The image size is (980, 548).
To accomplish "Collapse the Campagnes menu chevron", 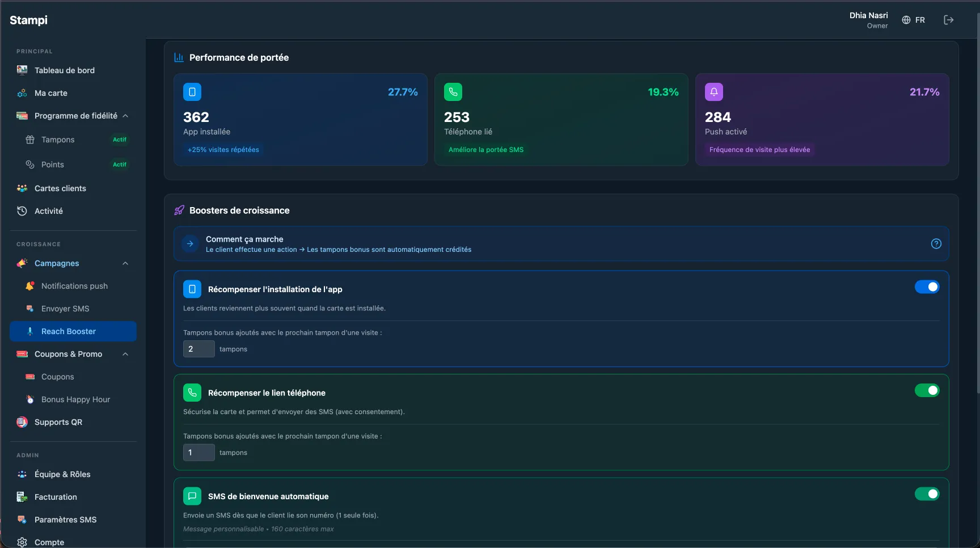I will pos(125,263).
